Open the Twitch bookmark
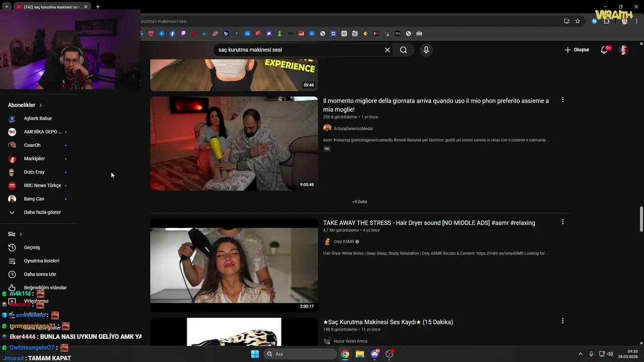644x362 pixels. [x=183, y=34]
